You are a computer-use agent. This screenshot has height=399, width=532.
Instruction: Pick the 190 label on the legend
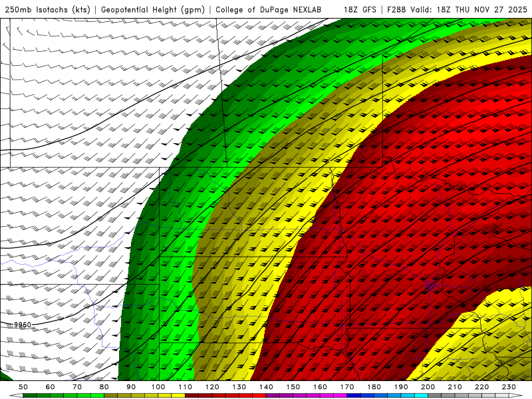pos(401,387)
